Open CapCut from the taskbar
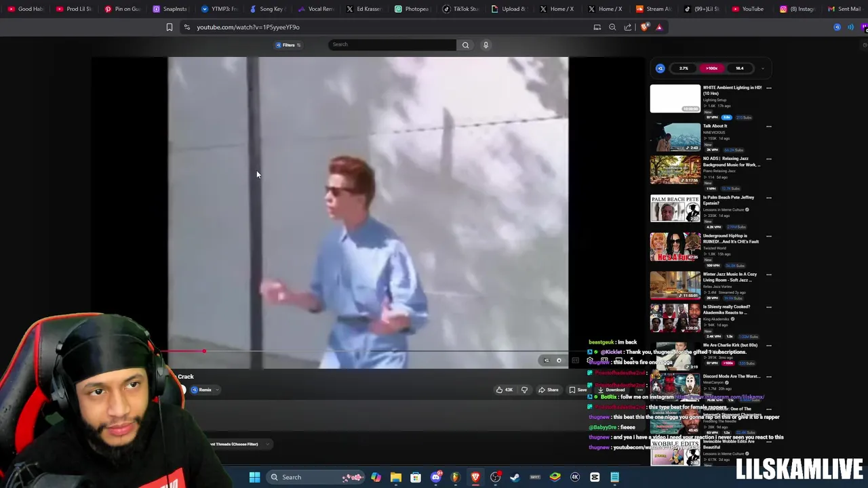Viewport: 868px width, 488px height. pos(595,477)
